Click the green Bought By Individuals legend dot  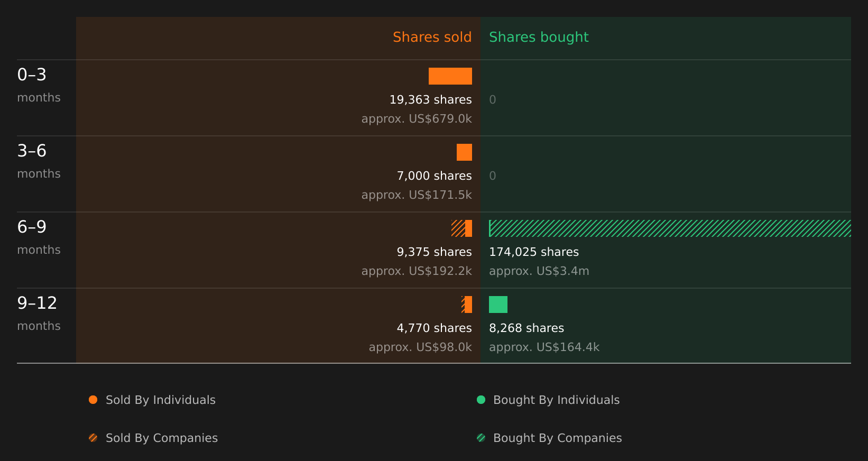(x=481, y=400)
